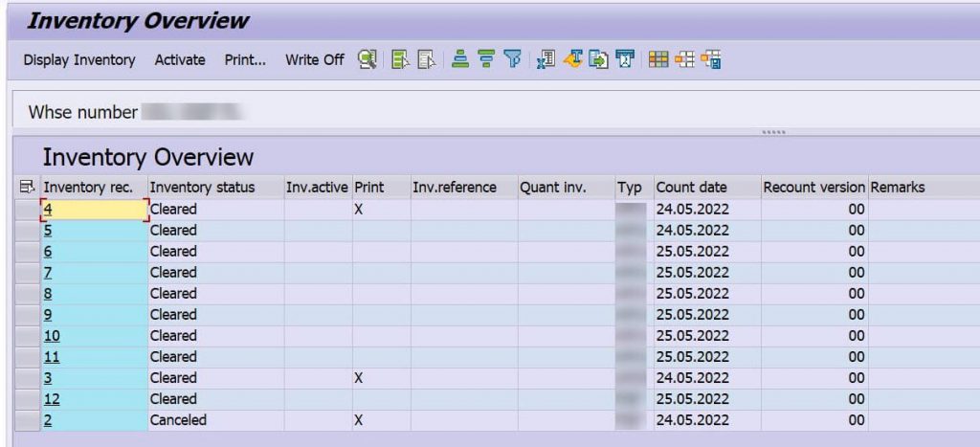Viewport: 980px width, 447px height.
Task: Click the Details magnifier icon in toolbar
Action: (367, 59)
